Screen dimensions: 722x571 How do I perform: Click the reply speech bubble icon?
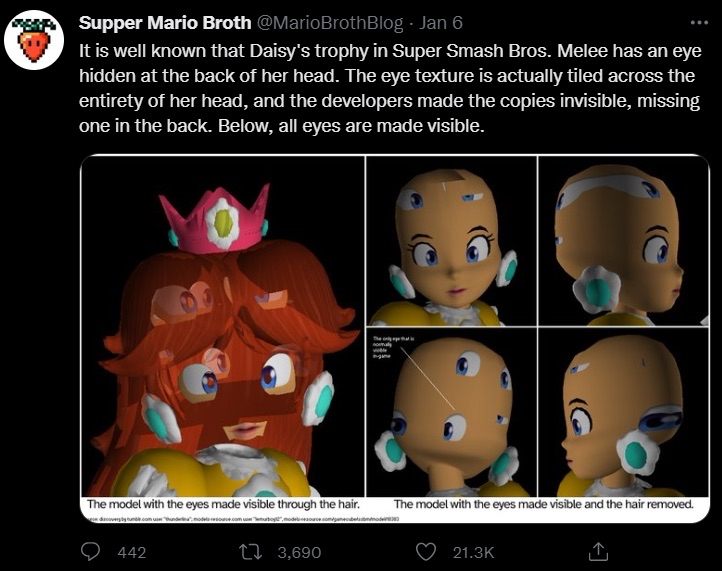click(90, 551)
